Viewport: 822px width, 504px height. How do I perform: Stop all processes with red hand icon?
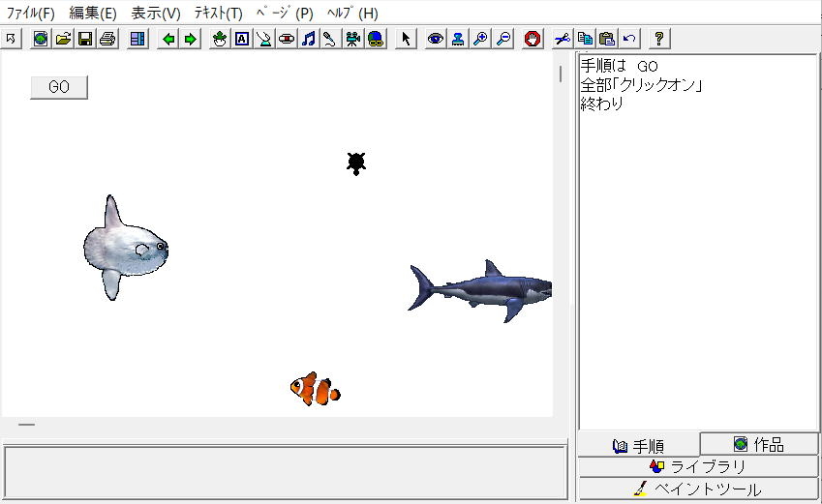pos(533,39)
